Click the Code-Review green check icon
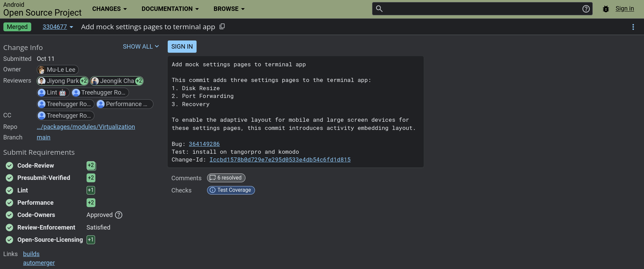The image size is (644, 269). (x=10, y=166)
